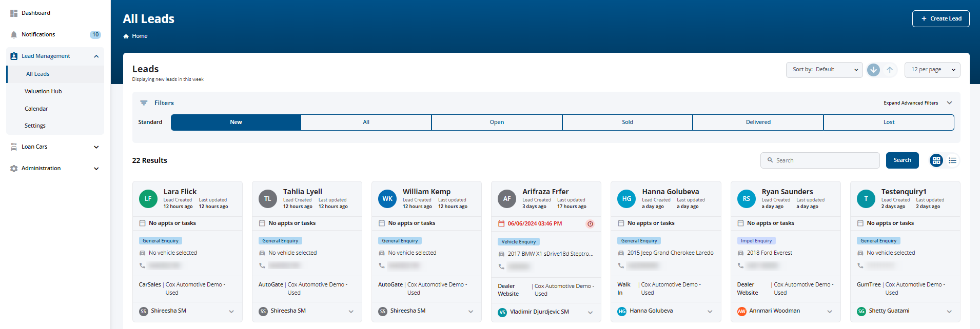Select the Sold filter tab
Screen dimensions: 980x329
tap(628, 122)
